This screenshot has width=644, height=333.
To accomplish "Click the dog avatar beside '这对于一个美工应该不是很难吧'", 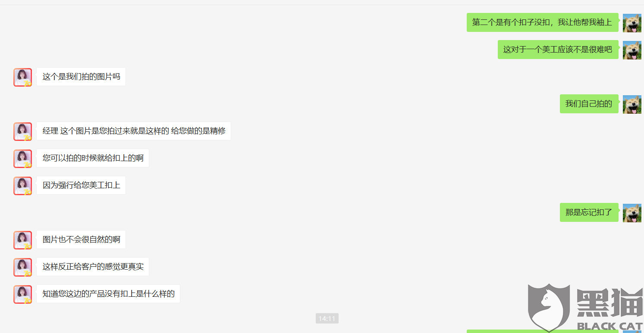I will (x=632, y=50).
